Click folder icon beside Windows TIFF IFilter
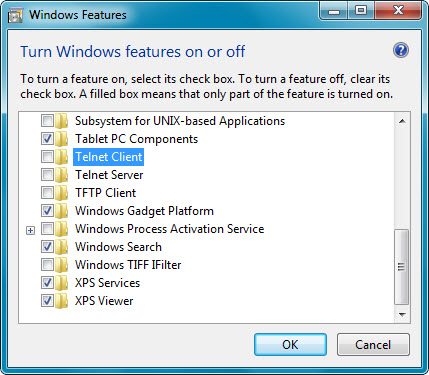Screen dimensions: 429x375 pos(62,265)
